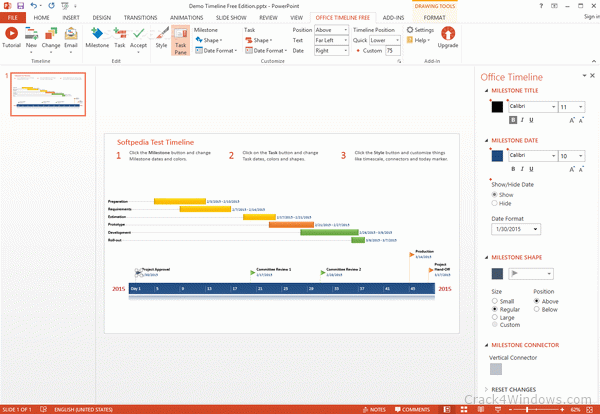The height and width of the screenshot is (414, 600).
Task: Open Office Timeline Settings gear
Action: tap(420, 30)
